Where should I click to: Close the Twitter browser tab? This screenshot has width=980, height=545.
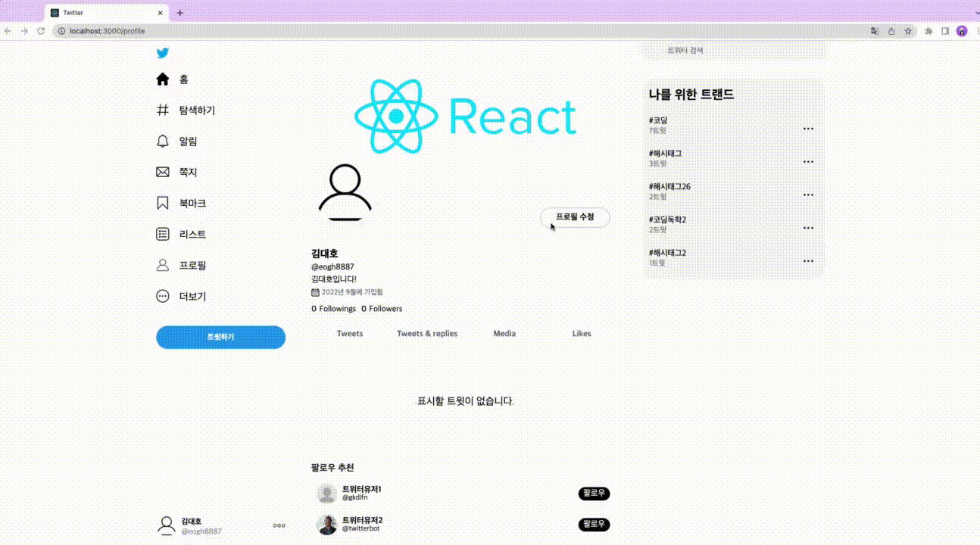pos(161,13)
